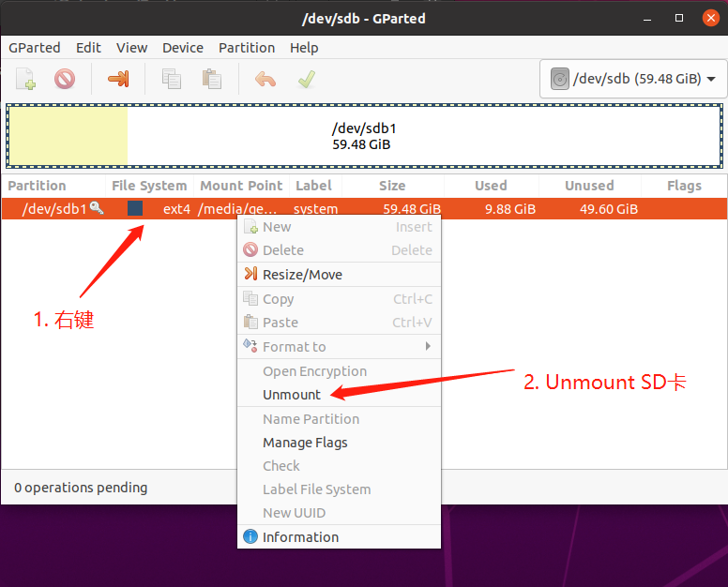Select Open Encryption in context menu
The height and width of the screenshot is (587, 728).
pos(339,371)
